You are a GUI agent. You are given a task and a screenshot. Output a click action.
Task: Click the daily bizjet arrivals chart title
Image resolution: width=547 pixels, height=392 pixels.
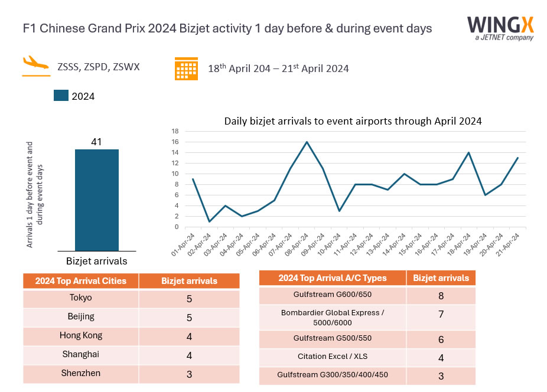pyautogui.click(x=353, y=122)
